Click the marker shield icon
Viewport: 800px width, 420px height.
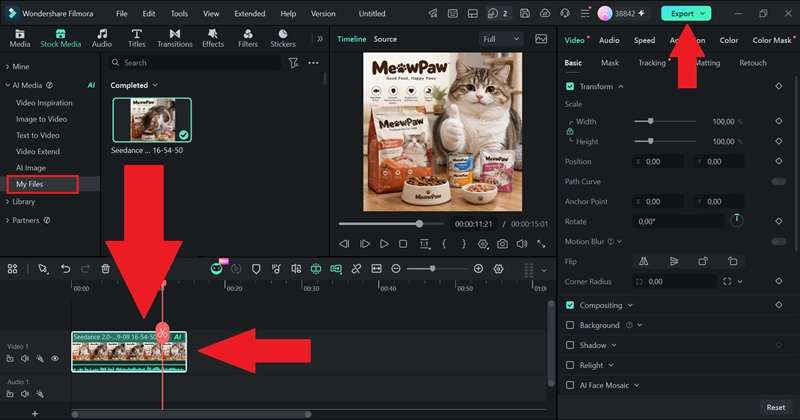pos(256,268)
